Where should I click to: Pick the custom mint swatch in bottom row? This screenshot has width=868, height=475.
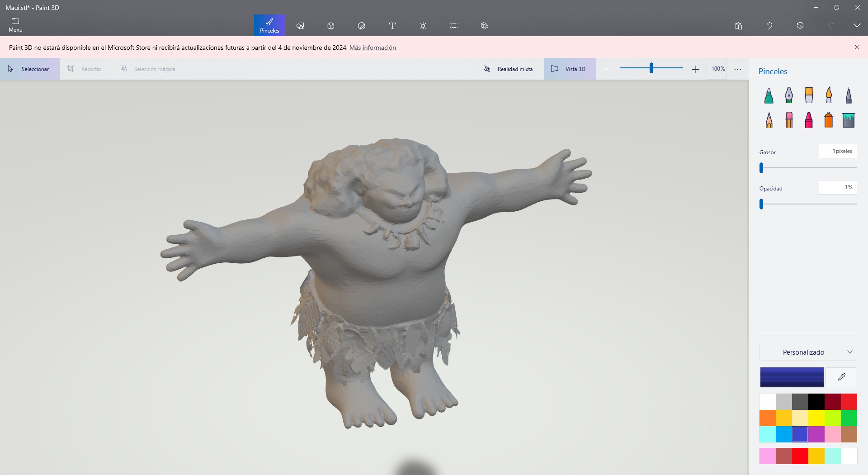[833, 456]
